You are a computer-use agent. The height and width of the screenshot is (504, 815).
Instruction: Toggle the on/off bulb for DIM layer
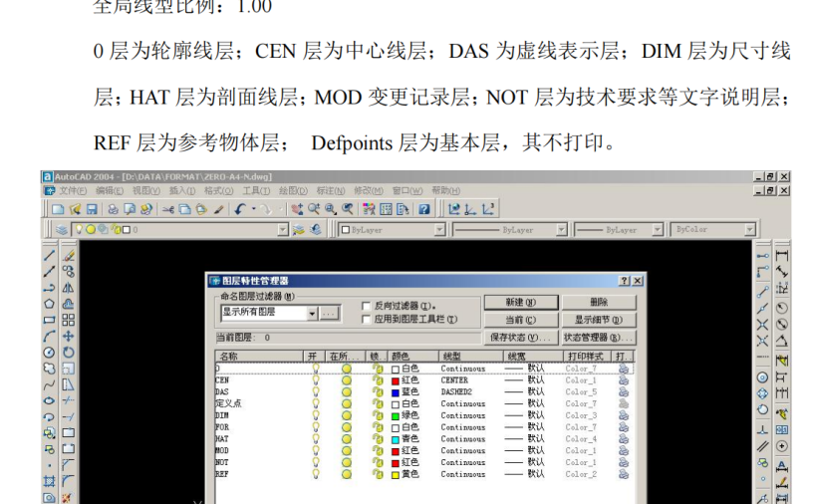(x=316, y=415)
